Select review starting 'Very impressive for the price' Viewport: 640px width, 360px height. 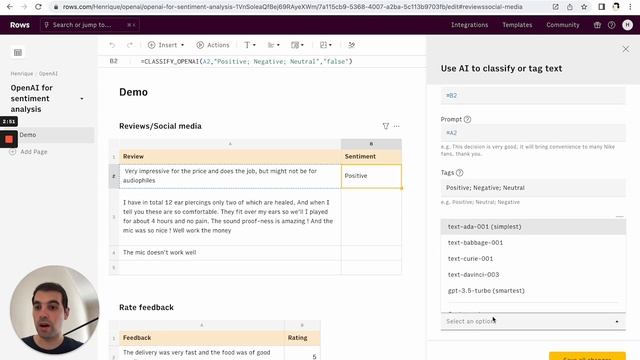coord(230,176)
